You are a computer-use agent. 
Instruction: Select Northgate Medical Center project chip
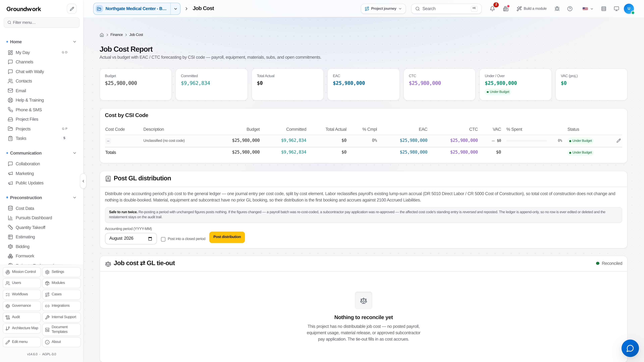pos(132,9)
